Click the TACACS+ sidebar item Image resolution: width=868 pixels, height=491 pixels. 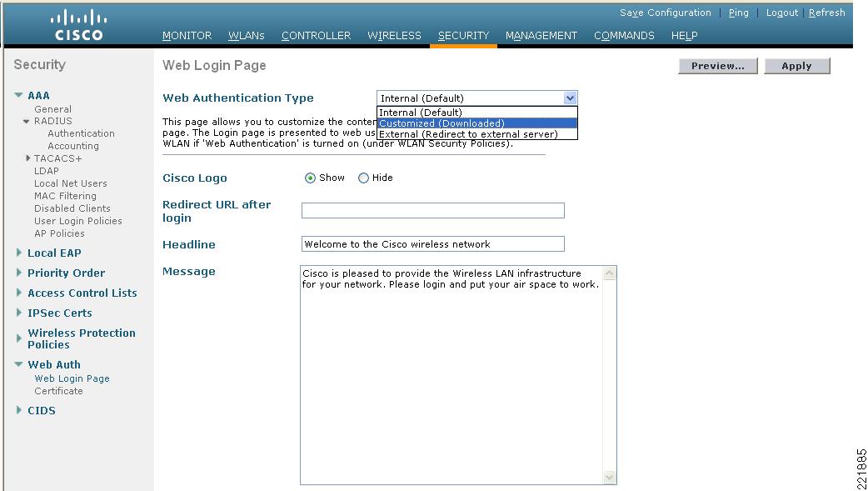(57, 158)
